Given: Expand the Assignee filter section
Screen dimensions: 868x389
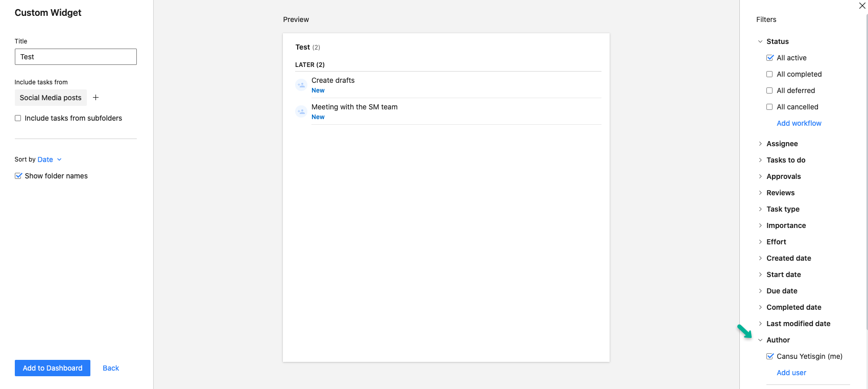Looking at the screenshot, I should click(x=782, y=144).
